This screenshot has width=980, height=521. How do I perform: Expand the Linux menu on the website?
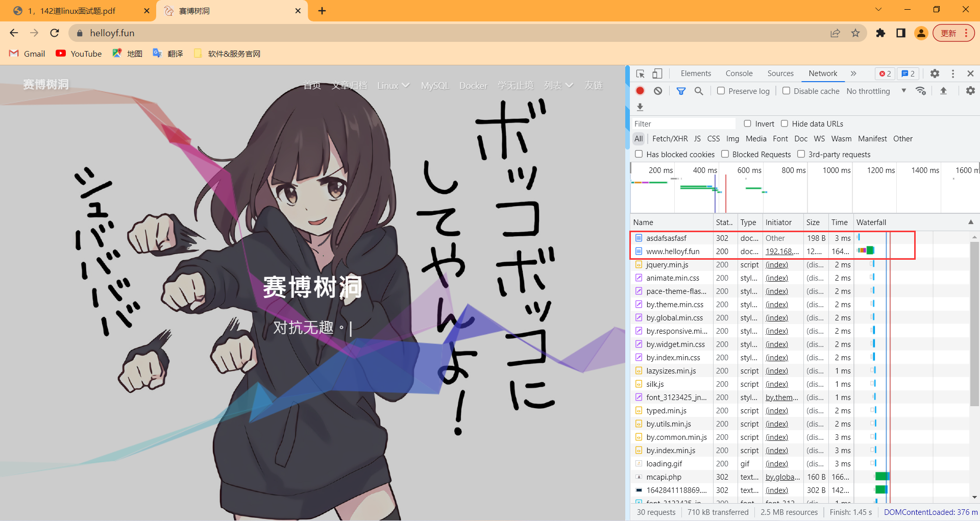[x=393, y=85]
